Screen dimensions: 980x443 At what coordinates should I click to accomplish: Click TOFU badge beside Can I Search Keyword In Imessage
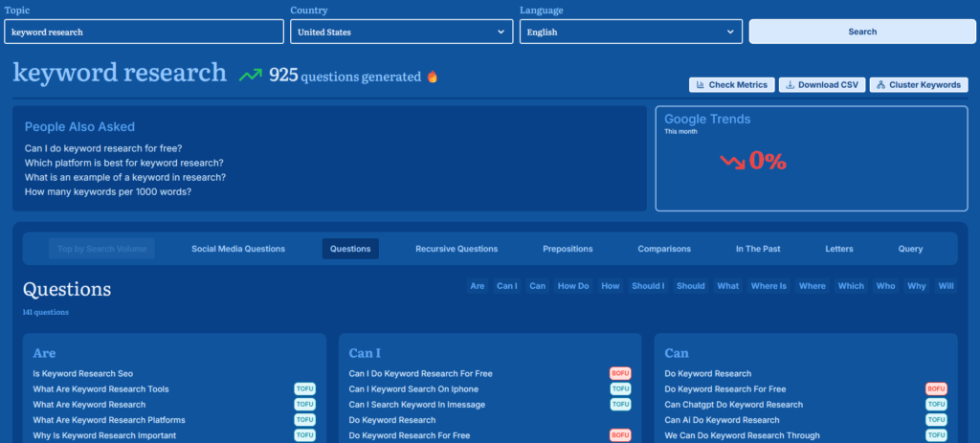point(620,405)
